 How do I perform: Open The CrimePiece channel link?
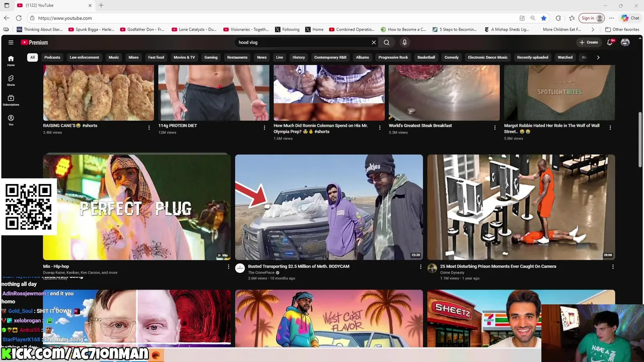coord(261,273)
